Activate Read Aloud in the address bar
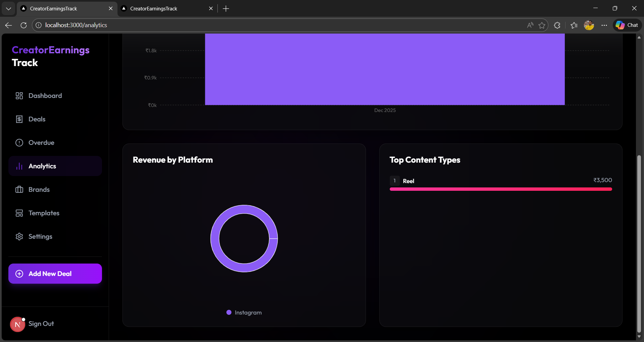The height and width of the screenshot is (342, 644). click(530, 25)
